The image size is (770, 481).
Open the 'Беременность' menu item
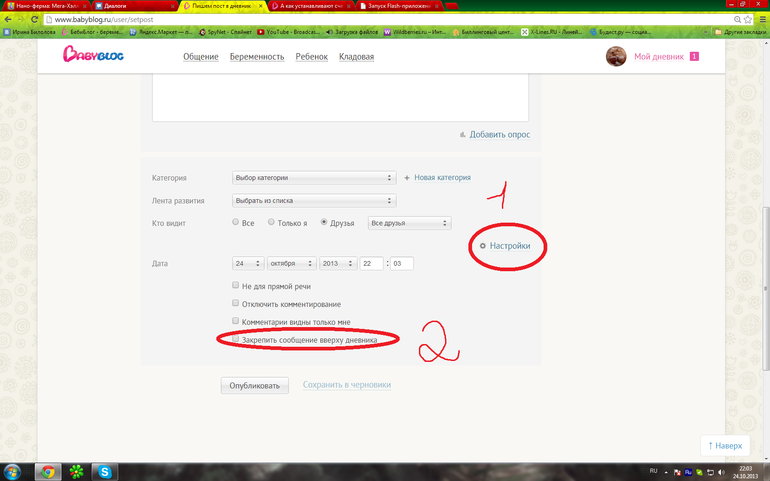256,57
